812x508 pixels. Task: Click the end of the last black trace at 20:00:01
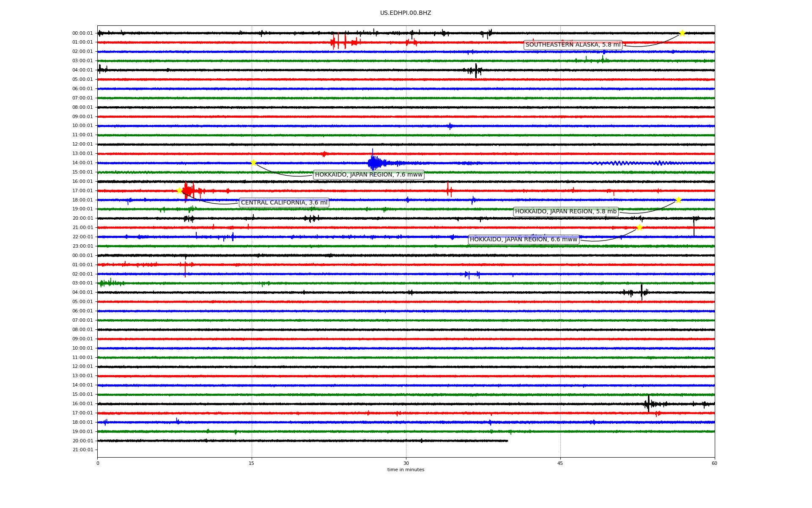(x=507, y=441)
